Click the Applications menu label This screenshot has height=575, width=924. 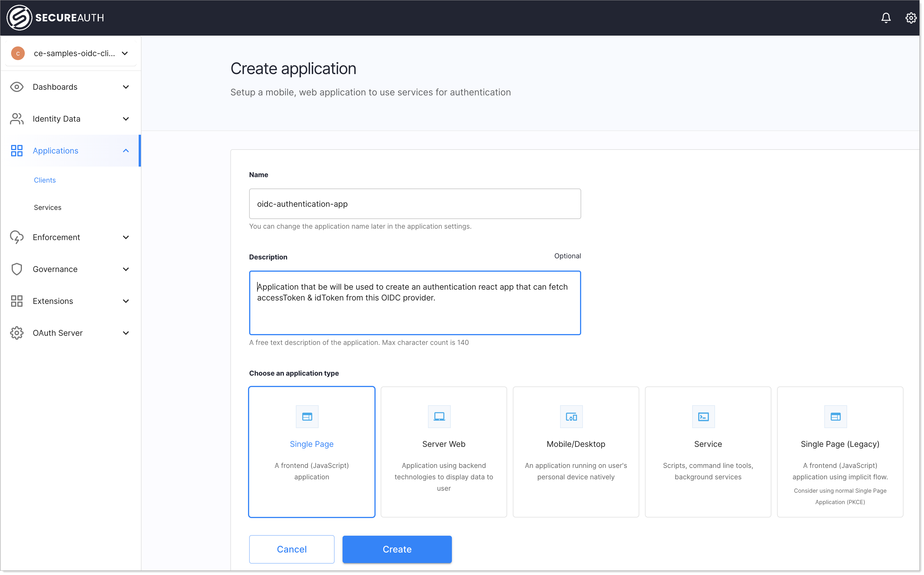pos(56,151)
